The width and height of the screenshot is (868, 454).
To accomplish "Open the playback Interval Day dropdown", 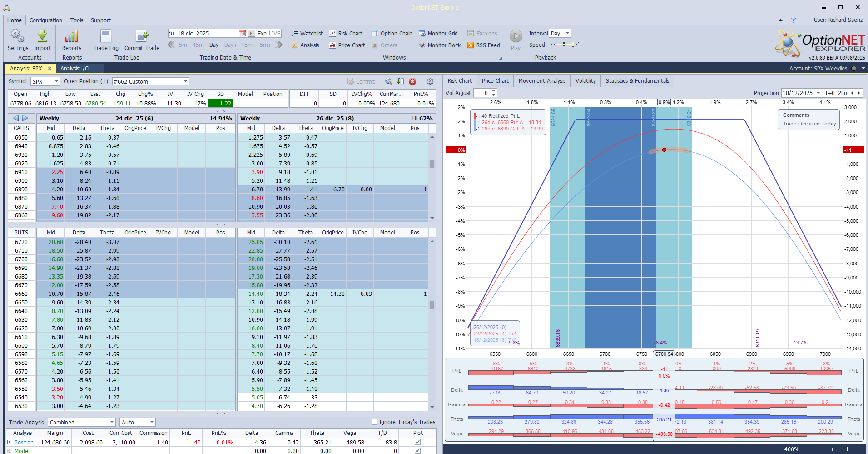I will click(x=567, y=33).
